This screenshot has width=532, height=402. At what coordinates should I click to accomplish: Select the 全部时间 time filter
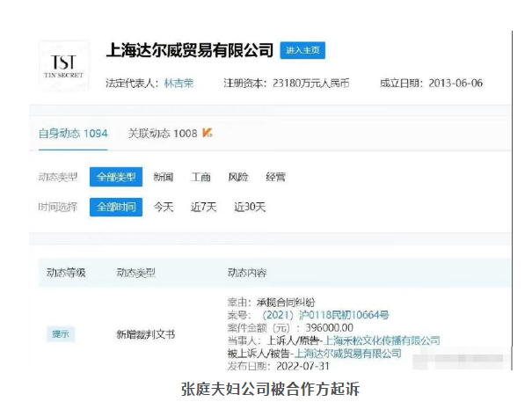pos(116,207)
